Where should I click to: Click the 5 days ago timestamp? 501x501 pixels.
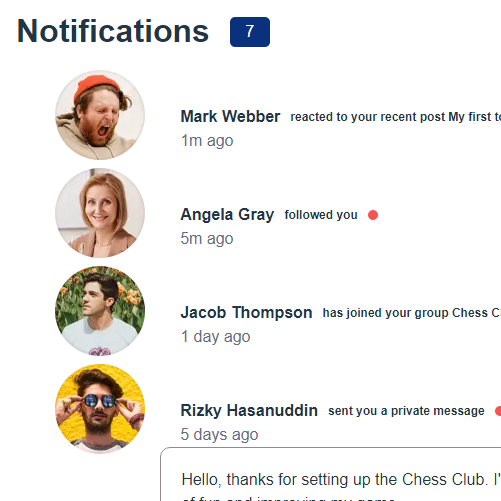pyautogui.click(x=219, y=434)
